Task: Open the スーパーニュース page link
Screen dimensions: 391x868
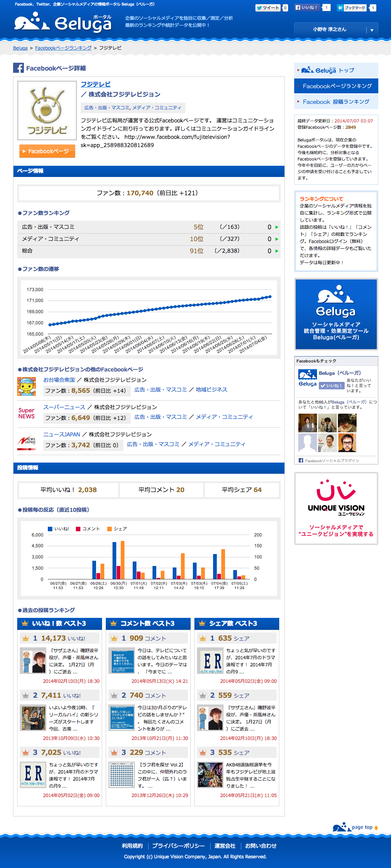Action: (x=64, y=407)
